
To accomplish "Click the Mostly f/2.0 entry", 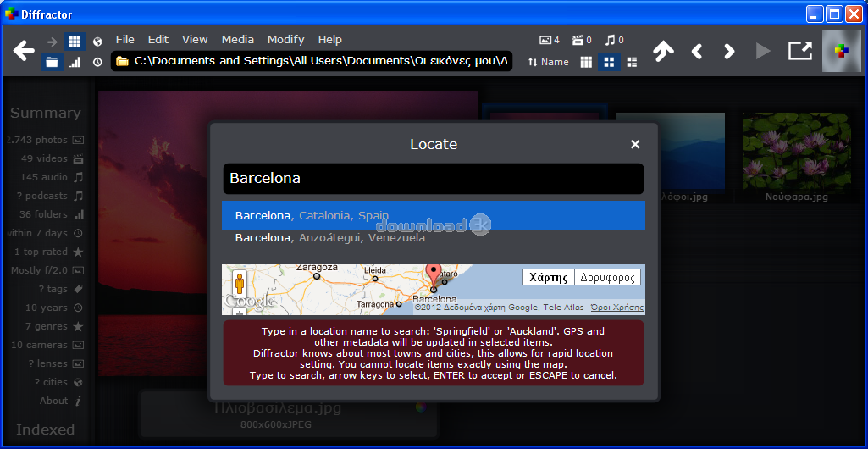I will [x=47, y=271].
